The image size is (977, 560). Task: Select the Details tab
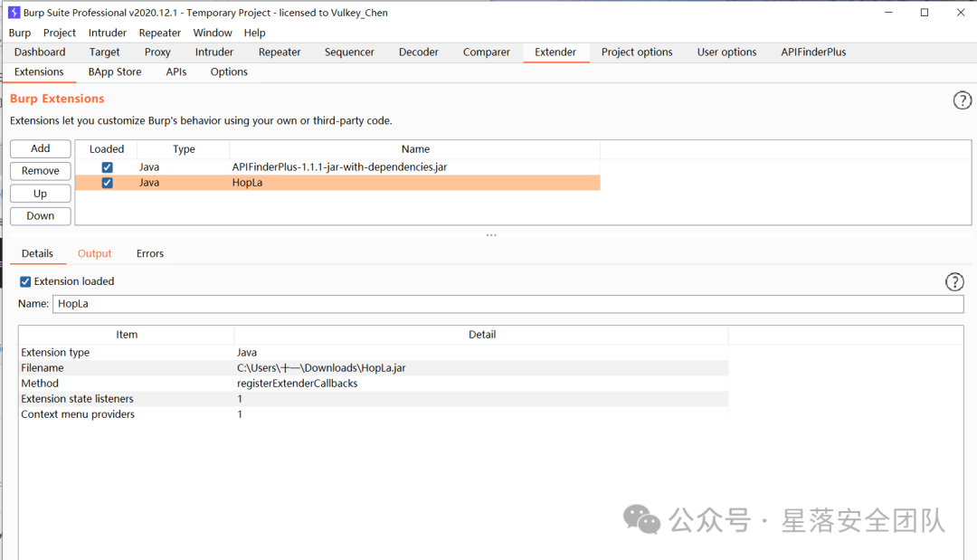coord(37,253)
